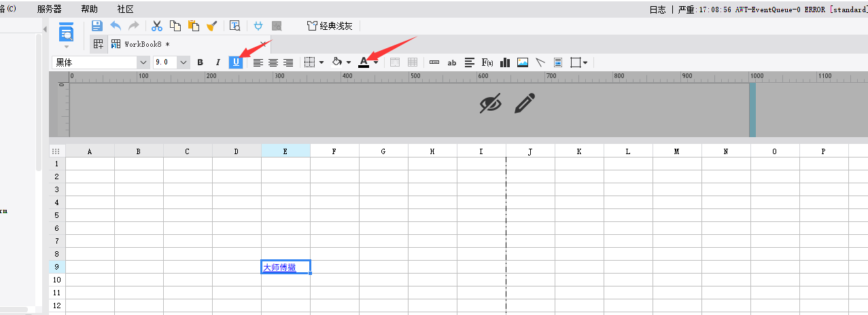Close the WorkBook8 tab
Image resolution: width=868 pixels, height=315 pixels.
click(264, 44)
